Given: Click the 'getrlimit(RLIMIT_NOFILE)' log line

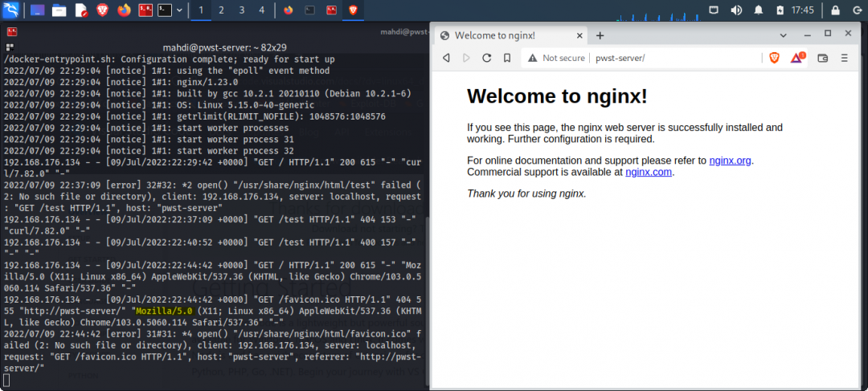Looking at the screenshot, I should [194, 116].
